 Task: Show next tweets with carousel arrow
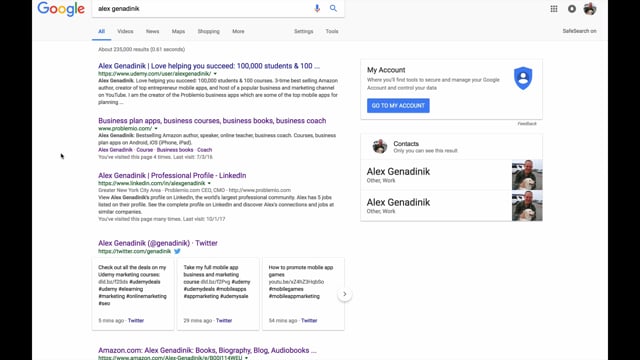click(344, 294)
